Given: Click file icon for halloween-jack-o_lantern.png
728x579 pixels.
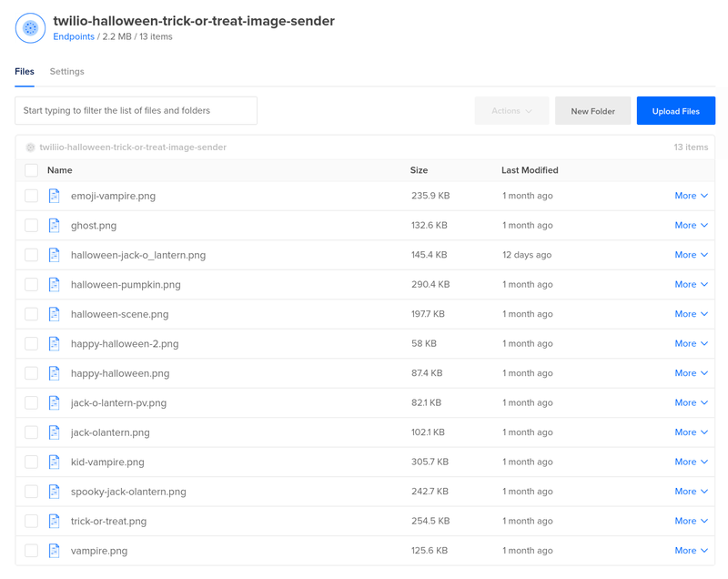Looking at the screenshot, I should tap(55, 255).
